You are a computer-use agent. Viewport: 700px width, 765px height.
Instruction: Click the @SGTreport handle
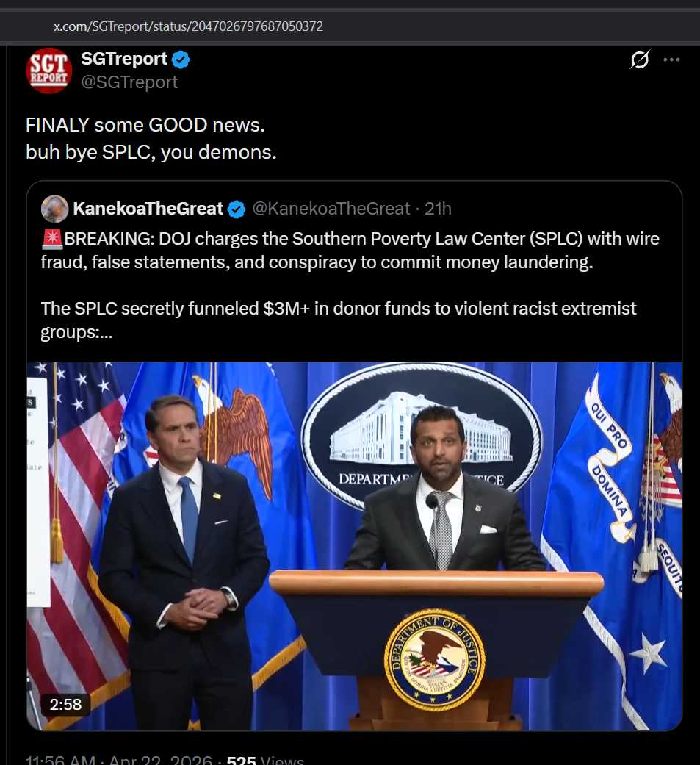pos(129,82)
